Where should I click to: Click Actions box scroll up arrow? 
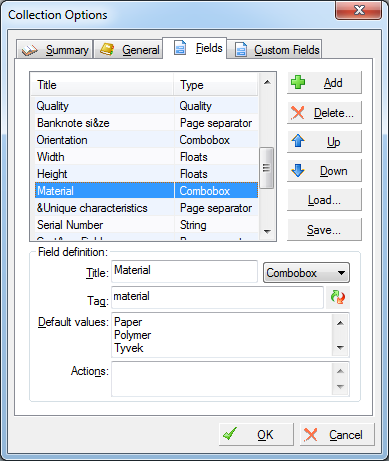[x=340, y=371]
